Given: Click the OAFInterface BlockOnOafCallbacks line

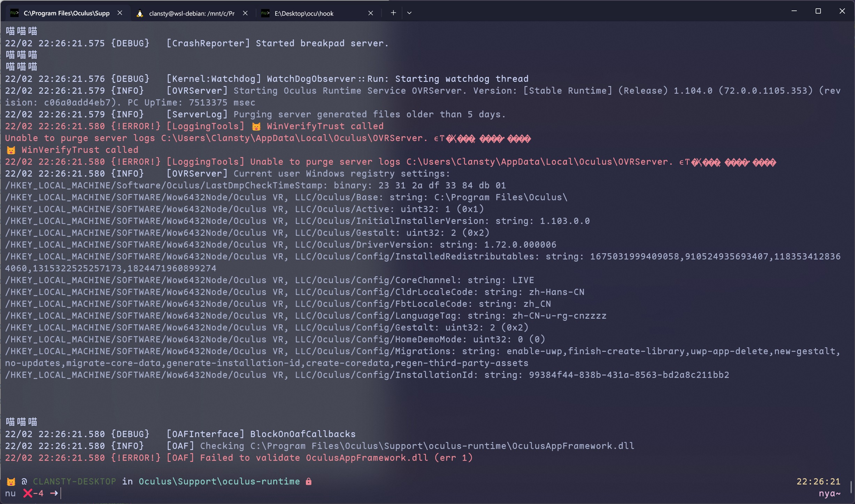Looking at the screenshot, I should pyautogui.click(x=180, y=434).
